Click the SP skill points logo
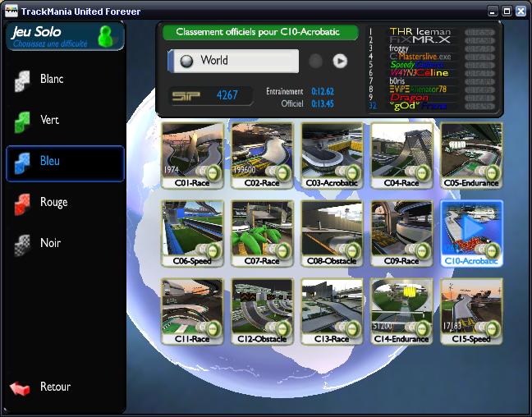Image resolution: width=532 pixels, height=417 pixels. point(190,96)
